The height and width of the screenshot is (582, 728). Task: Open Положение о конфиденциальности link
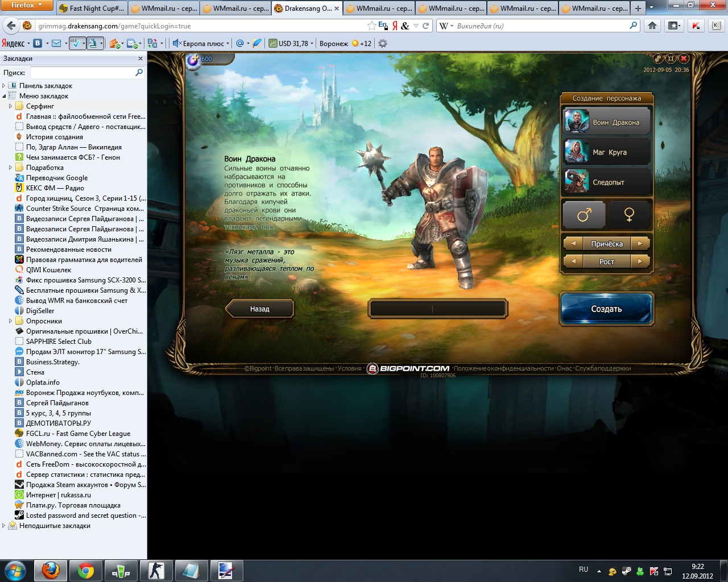click(503, 368)
